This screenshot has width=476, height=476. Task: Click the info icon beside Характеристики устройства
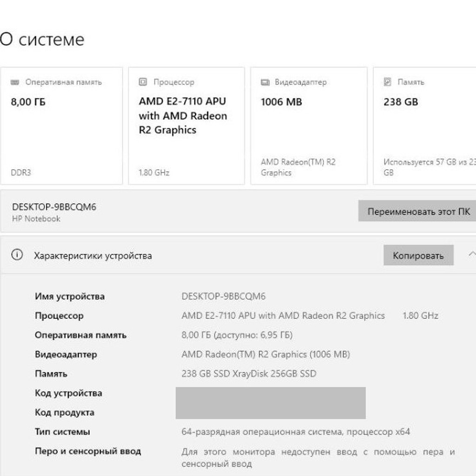point(17,254)
